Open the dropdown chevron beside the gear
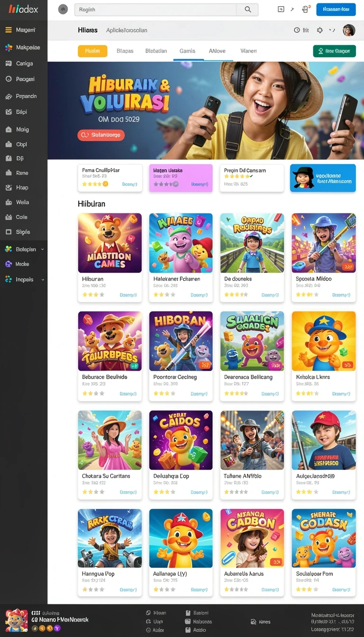This screenshot has width=364, height=637. [x=333, y=30]
